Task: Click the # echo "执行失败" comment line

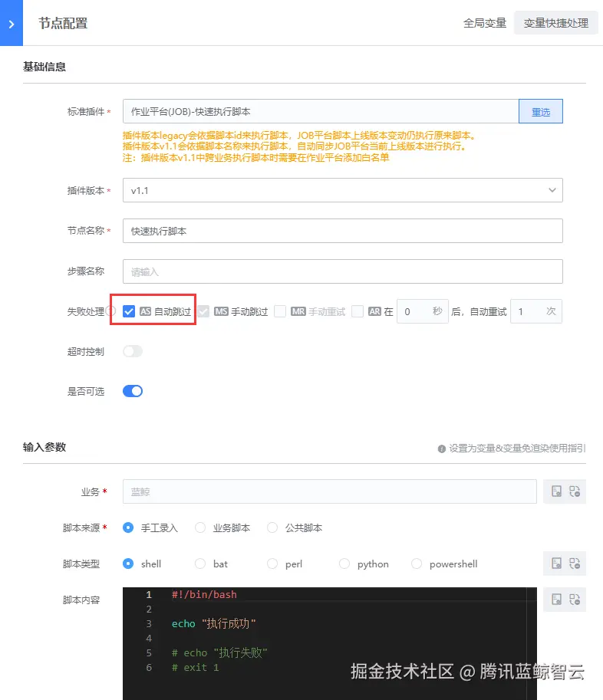Action: pyautogui.click(x=219, y=652)
